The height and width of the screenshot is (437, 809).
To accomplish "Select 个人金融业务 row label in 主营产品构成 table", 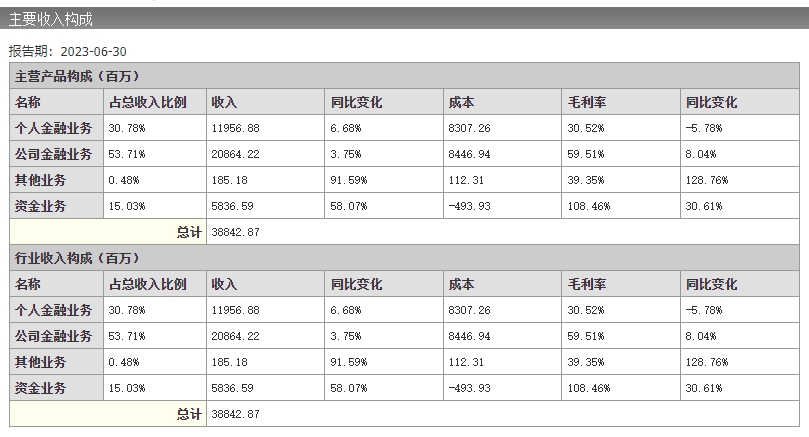I will [x=53, y=128].
